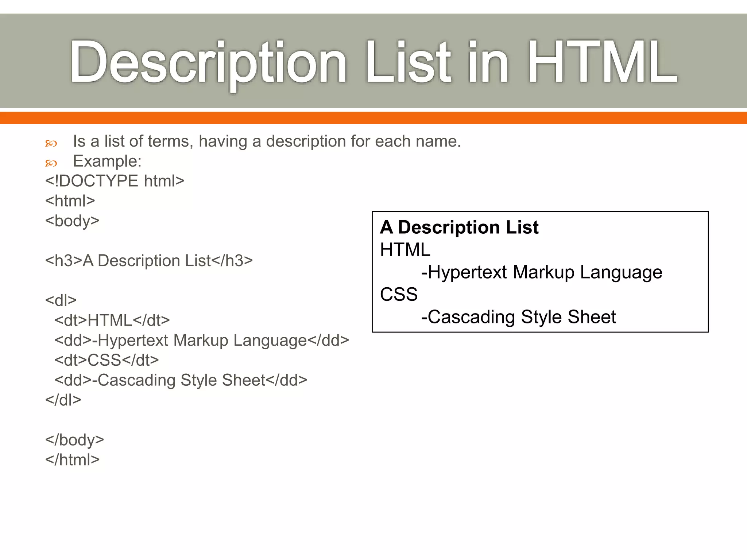Viewport: 747px width, 560px height.
Task: Click the '<dt>HTML</dt>' code line
Action: (x=112, y=320)
